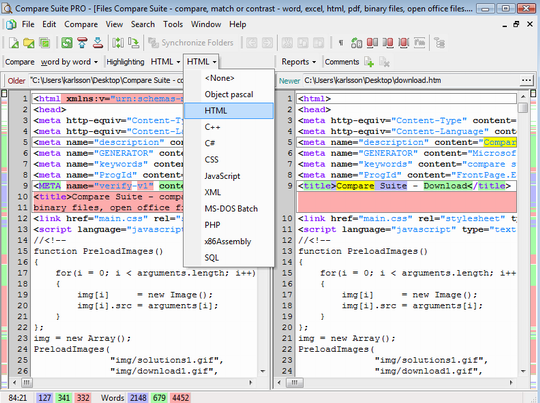Choose <None> from the highlighting list
The height and width of the screenshot is (403, 540).
click(x=229, y=78)
